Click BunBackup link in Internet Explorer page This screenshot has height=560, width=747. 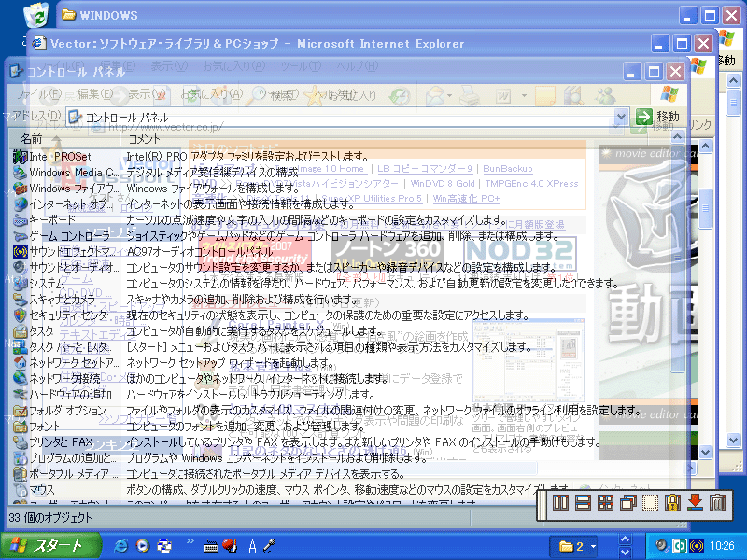coord(507,169)
